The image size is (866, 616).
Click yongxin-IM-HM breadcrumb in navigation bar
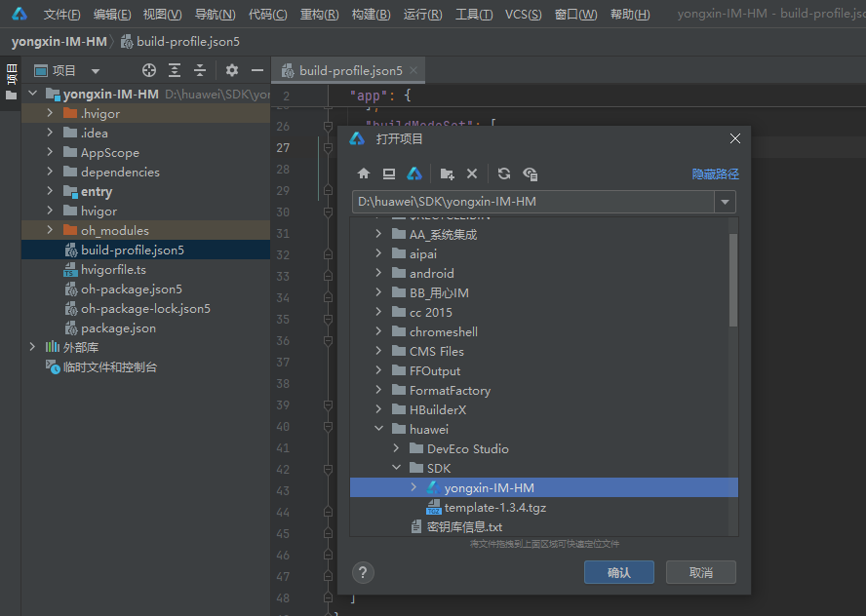59,41
